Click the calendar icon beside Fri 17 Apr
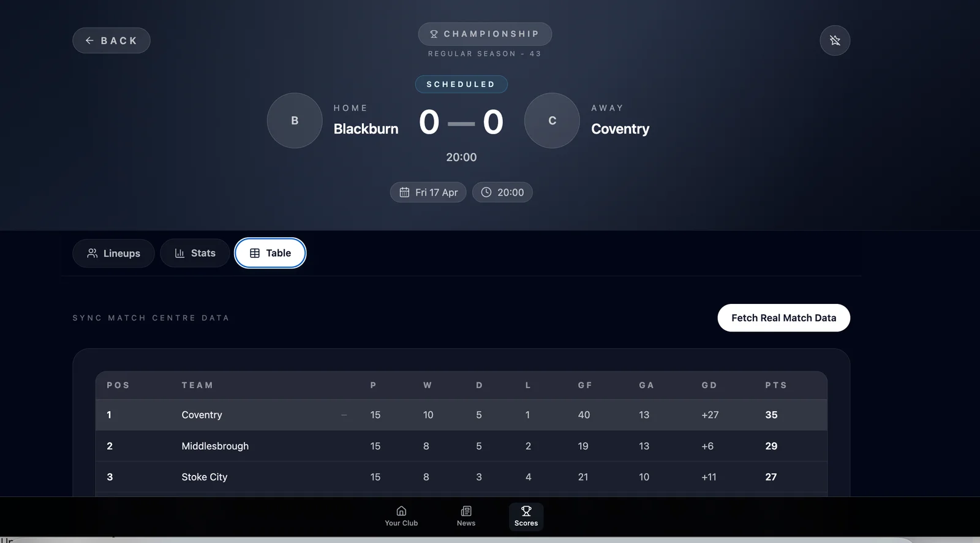This screenshot has width=980, height=543. point(404,192)
